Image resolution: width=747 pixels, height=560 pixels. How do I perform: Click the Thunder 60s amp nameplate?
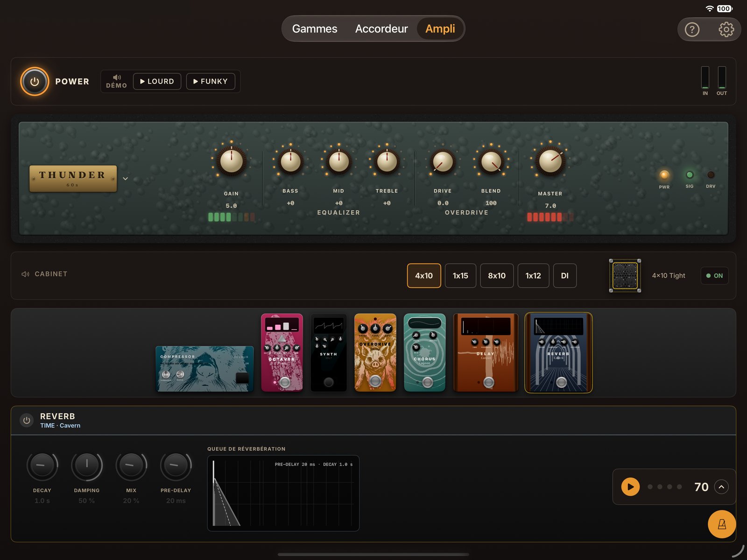[73, 179]
